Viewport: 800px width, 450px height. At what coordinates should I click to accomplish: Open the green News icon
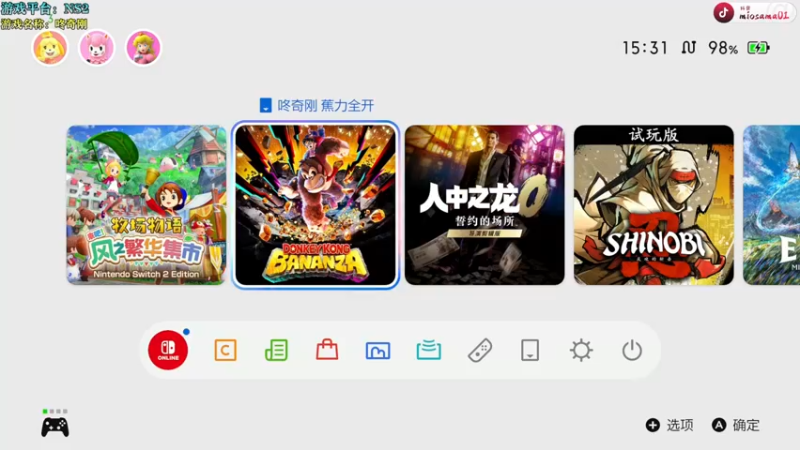click(x=276, y=351)
